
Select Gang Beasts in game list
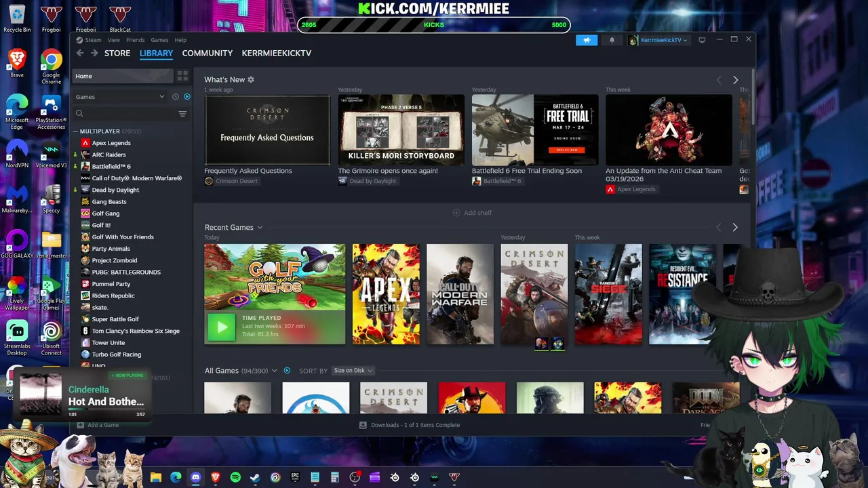pos(109,201)
